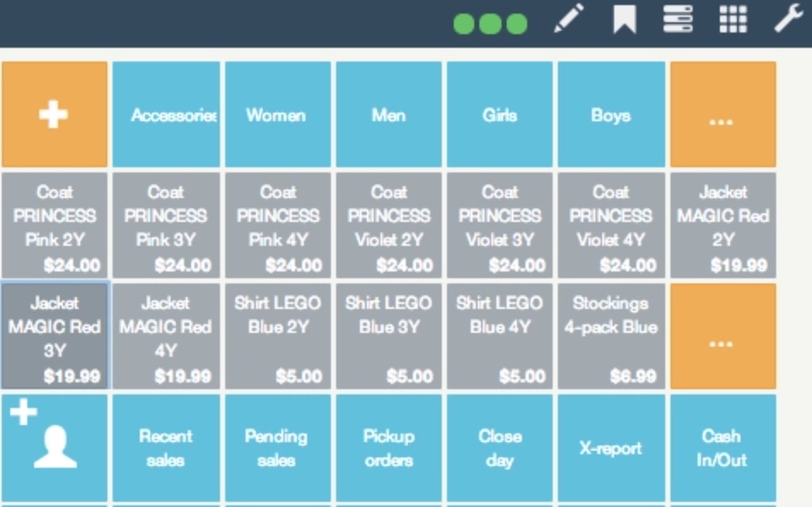The height and width of the screenshot is (507, 812).
Task: Expand more categories with top orange ellipsis
Action: point(723,114)
